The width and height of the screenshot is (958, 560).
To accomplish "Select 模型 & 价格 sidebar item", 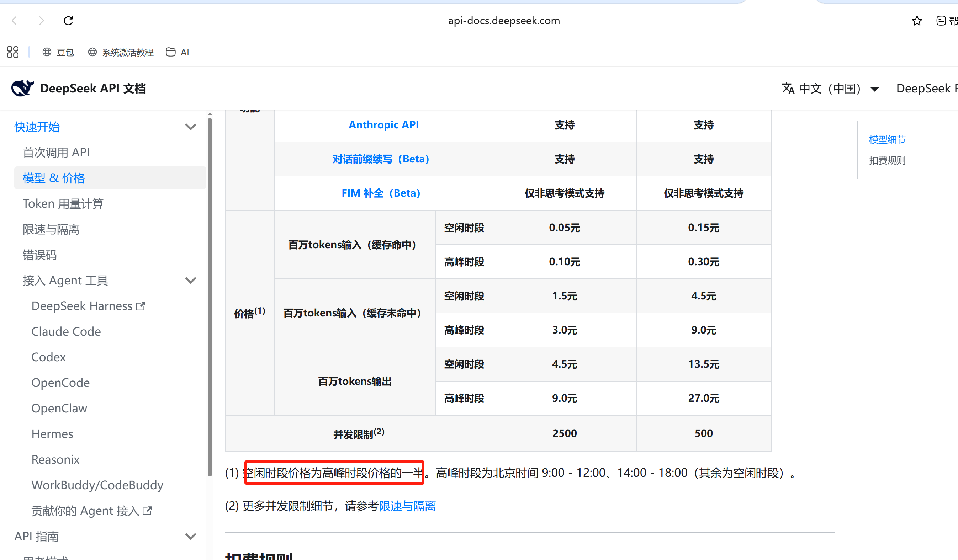I will point(110,178).
